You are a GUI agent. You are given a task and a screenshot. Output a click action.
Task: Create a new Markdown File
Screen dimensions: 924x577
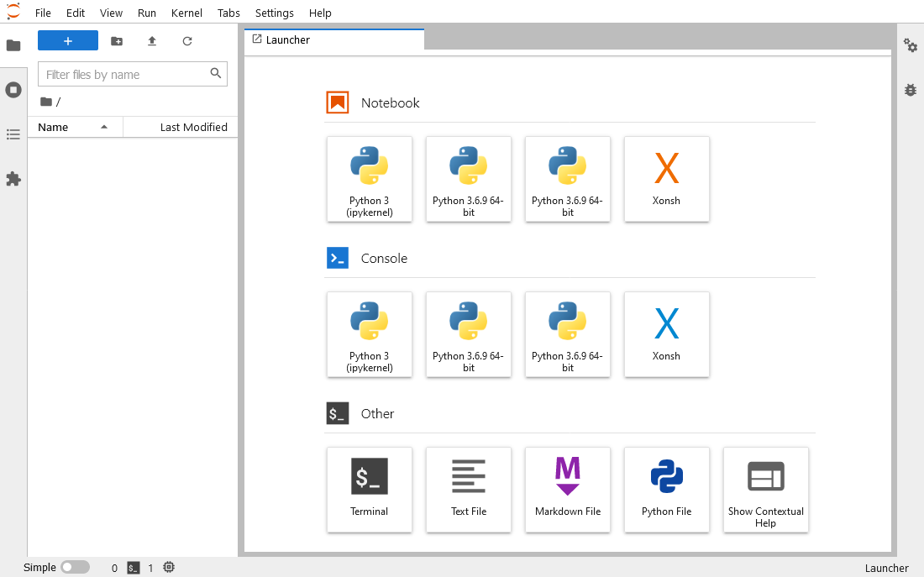(568, 490)
